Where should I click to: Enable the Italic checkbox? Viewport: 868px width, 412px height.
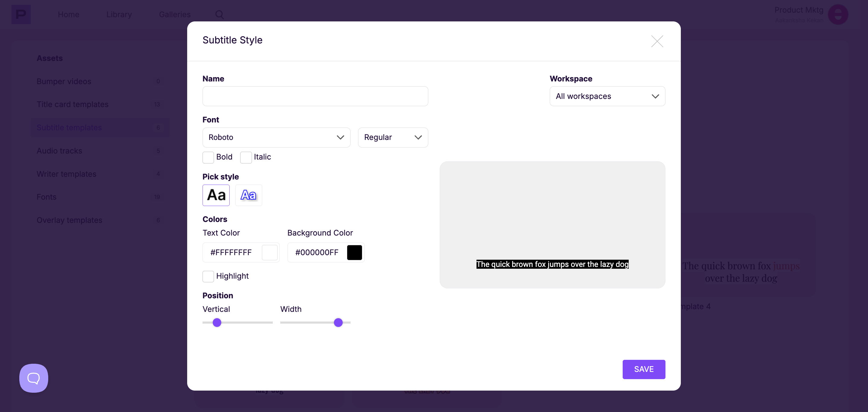(x=246, y=157)
